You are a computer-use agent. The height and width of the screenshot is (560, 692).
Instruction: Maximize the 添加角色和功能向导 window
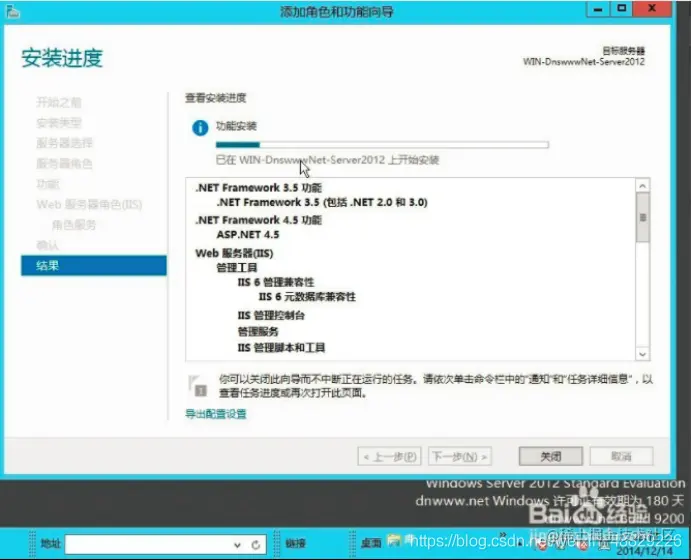point(621,9)
